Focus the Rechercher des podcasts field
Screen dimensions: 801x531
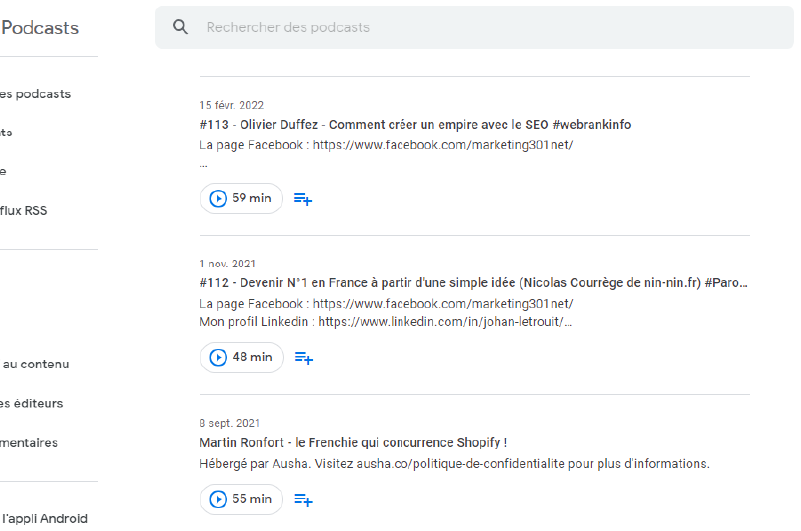tap(474, 28)
